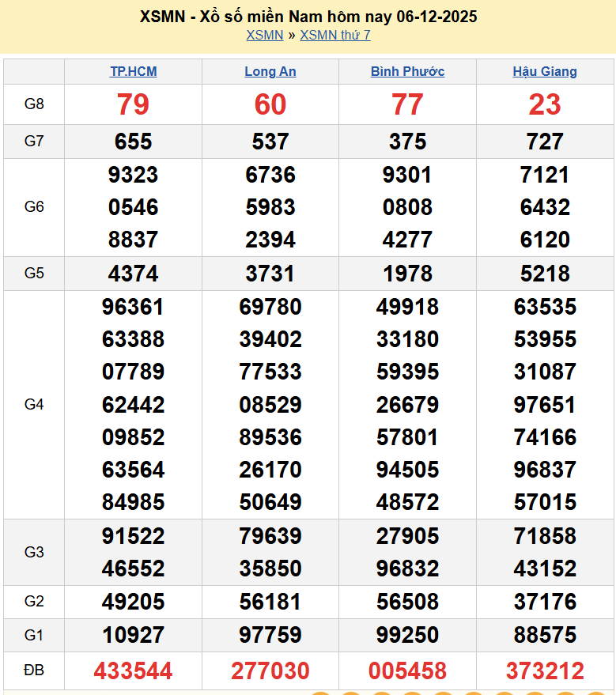This screenshot has width=616, height=695.
Task: Click Bình Phước G8 number 77
Action: click(407, 104)
